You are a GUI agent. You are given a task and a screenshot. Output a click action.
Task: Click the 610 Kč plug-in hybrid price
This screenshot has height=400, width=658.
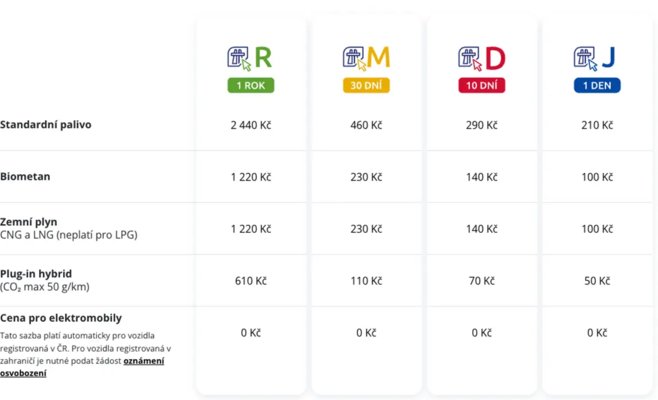click(252, 281)
